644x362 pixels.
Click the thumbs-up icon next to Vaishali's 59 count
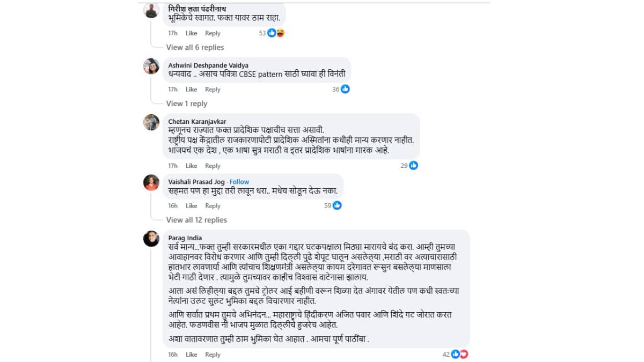click(x=336, y=205)
